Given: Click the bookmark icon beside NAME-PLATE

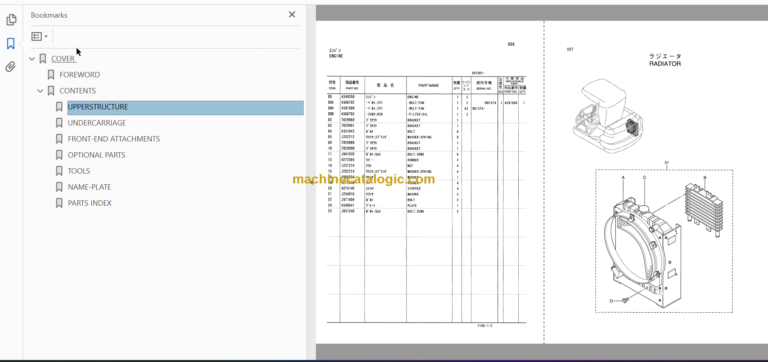Looking at the screenshot, I should pos(59,187).
